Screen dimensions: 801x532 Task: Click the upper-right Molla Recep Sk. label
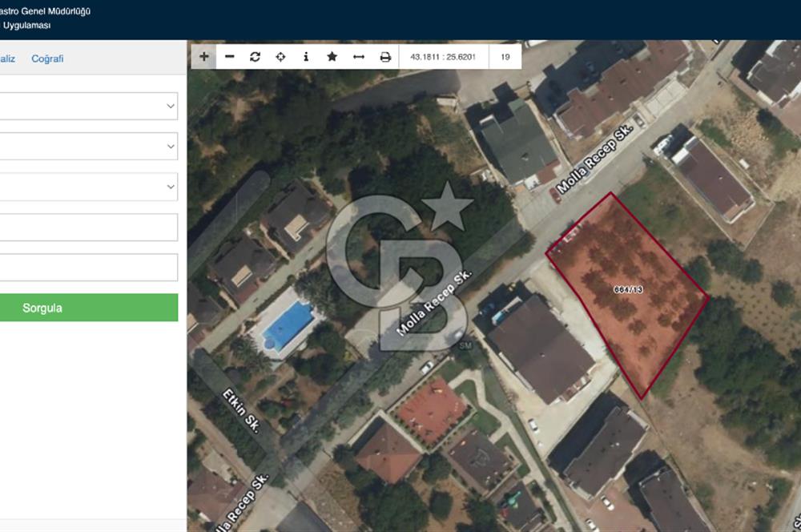[x=594, y=159]
